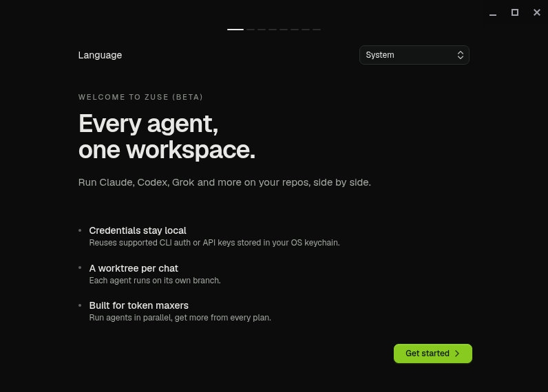The height and width of the screenshot is (392, 548).
Task: Click the Get started button
Action: click(432, 353)
